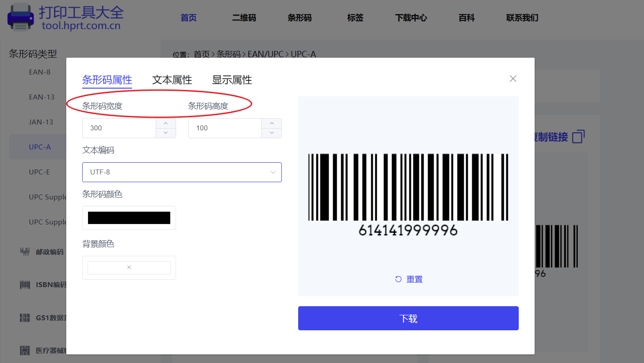Open 首页 in the top navigation
The width and height of the screenshot is (644, 363).
[x=189, y=18]
